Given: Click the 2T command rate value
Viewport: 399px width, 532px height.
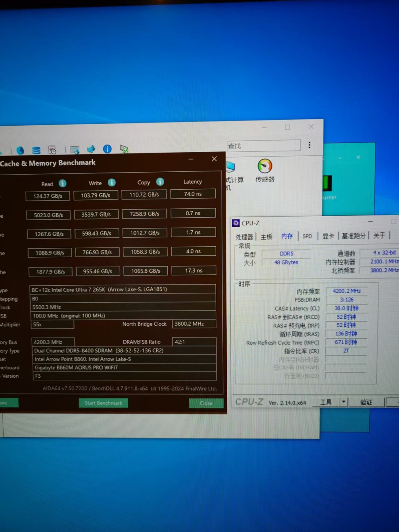Looking at the screenshot, I should [x=346, y=350].
